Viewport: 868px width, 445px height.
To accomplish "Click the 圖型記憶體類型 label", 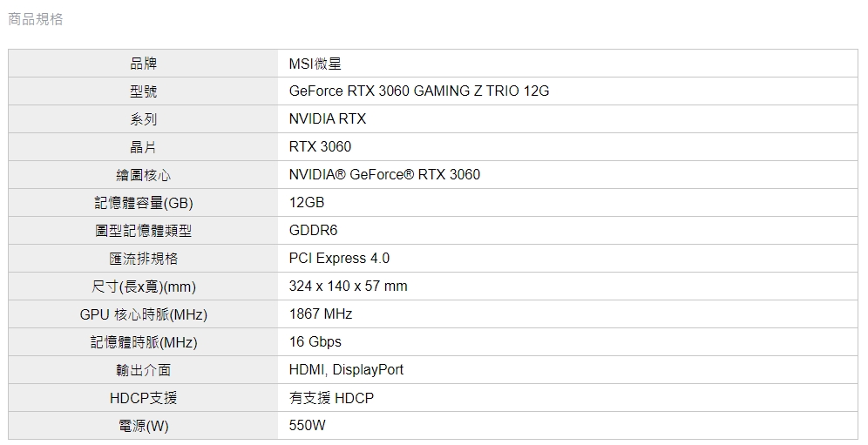I will [x=144, y=231].
